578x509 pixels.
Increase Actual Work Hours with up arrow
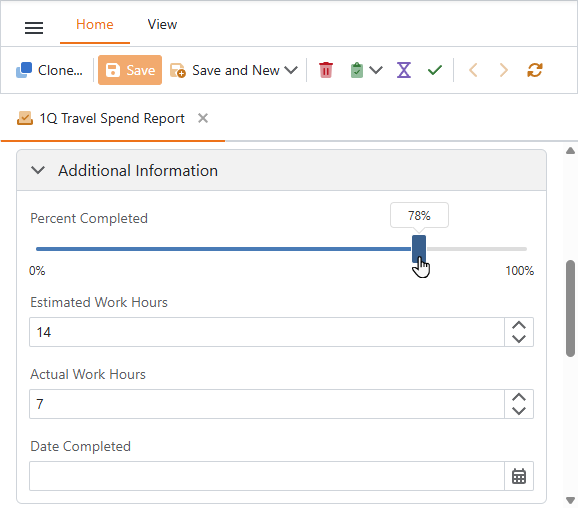pos(519,397)
